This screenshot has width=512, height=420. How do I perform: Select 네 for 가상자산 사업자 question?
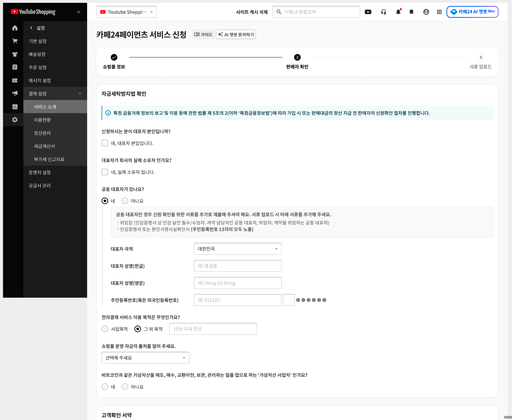coord(105,386)
